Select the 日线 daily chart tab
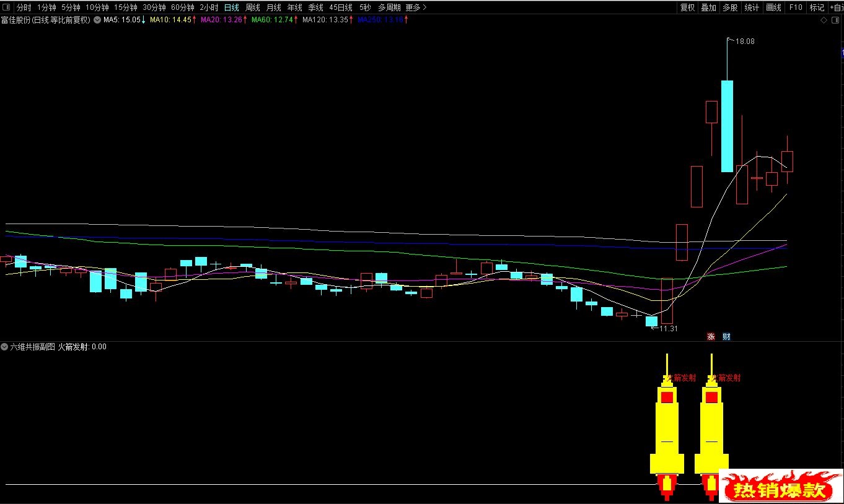Screen dimensions: 844x504 tap(231, 7)
